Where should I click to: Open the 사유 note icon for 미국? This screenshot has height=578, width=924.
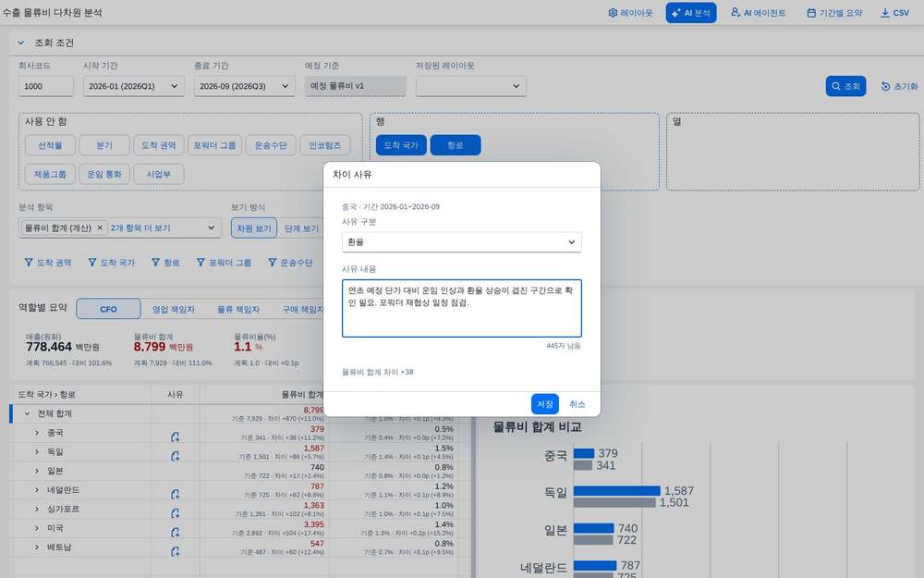point(175,532)
